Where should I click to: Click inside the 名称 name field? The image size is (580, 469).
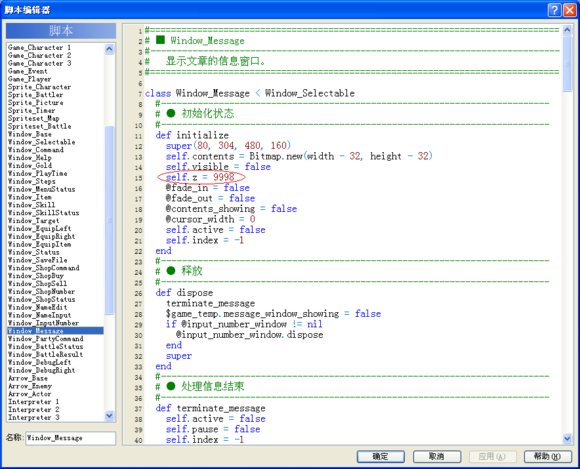coord(70,438)
